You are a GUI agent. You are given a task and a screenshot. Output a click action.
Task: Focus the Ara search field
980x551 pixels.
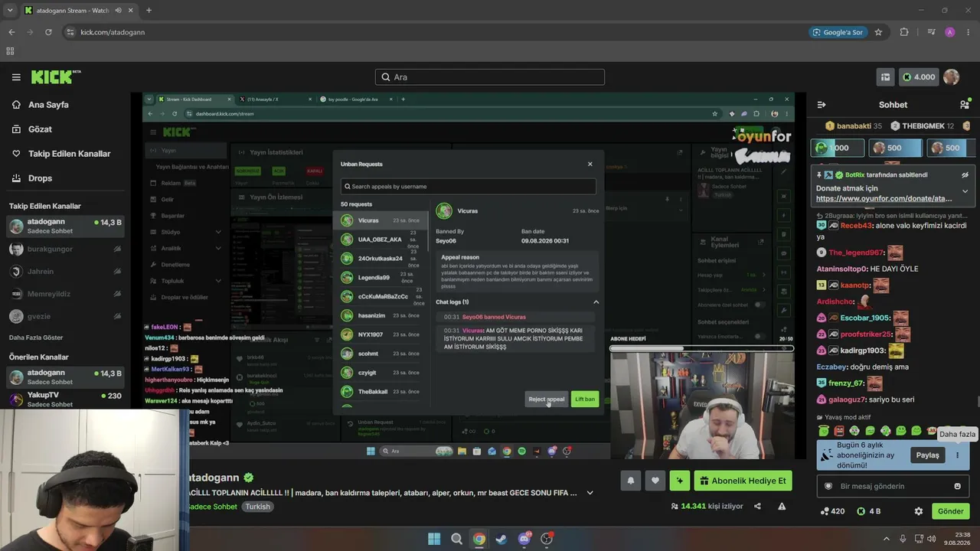click(490, 77)
